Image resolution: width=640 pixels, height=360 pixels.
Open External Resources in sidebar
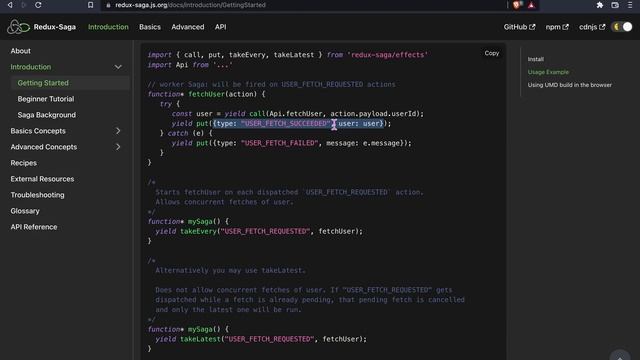coord(42,179)
